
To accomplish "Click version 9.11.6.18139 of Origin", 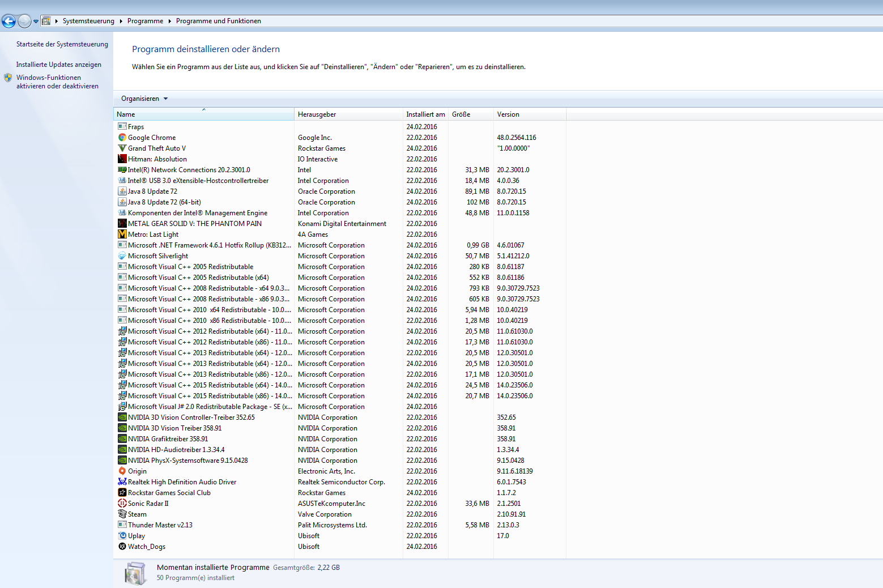I will pos(515,471).
